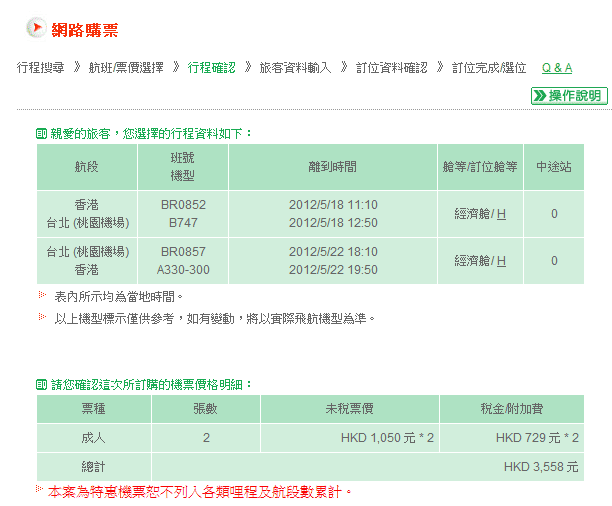612x506 pixels.
Task: Go to the 行程搜尋 step
Action: click(x=41, y=68)
